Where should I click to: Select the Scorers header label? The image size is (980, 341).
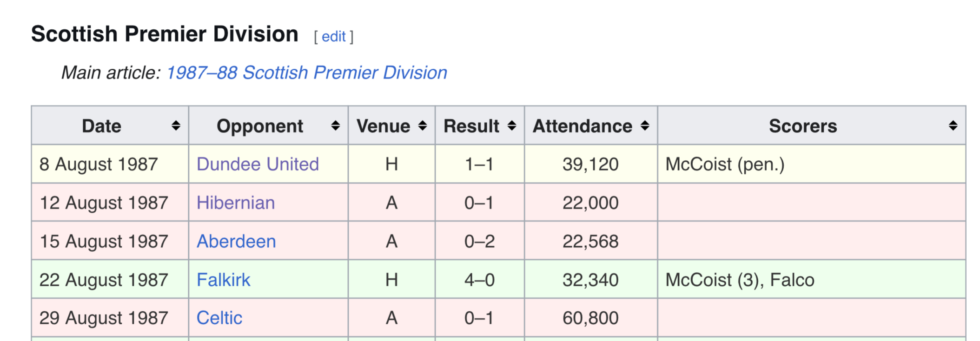(803, 126)
